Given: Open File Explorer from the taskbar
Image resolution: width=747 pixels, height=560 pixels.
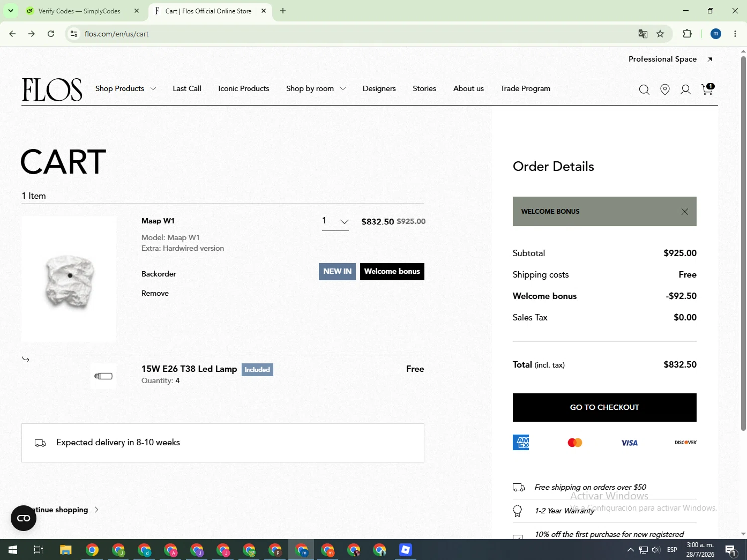Looking at the screenshot, I should point(66,550).
